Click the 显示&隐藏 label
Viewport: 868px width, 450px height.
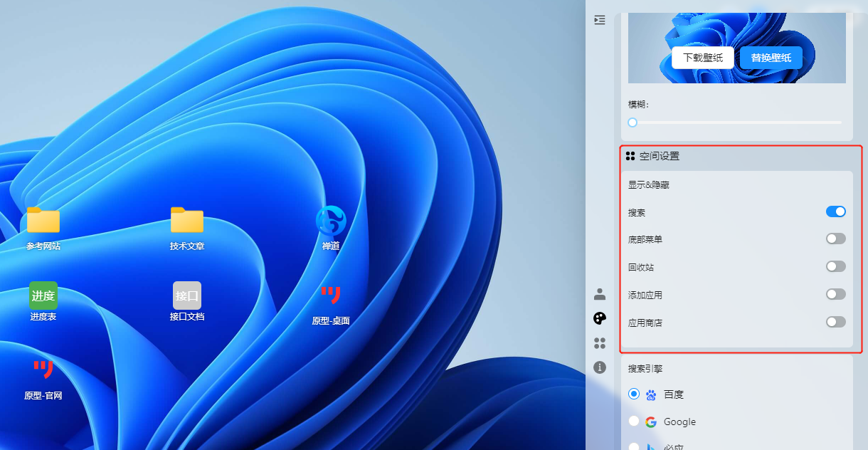(x=649, y=185)
